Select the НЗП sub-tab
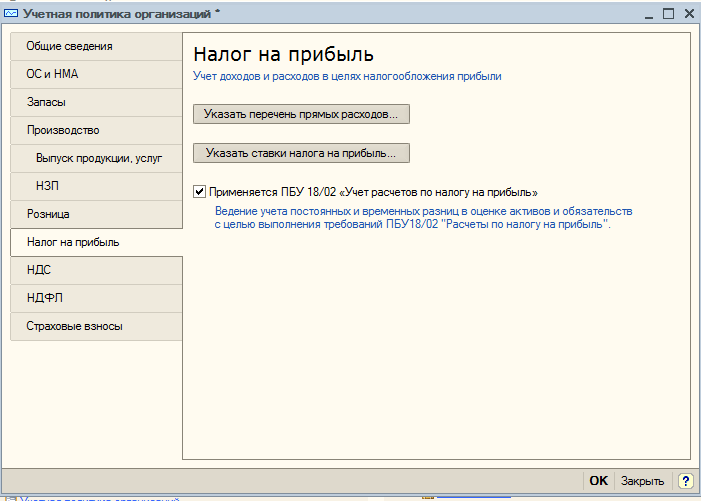Viewport: 701px width, 501px height. click(96, 186)
